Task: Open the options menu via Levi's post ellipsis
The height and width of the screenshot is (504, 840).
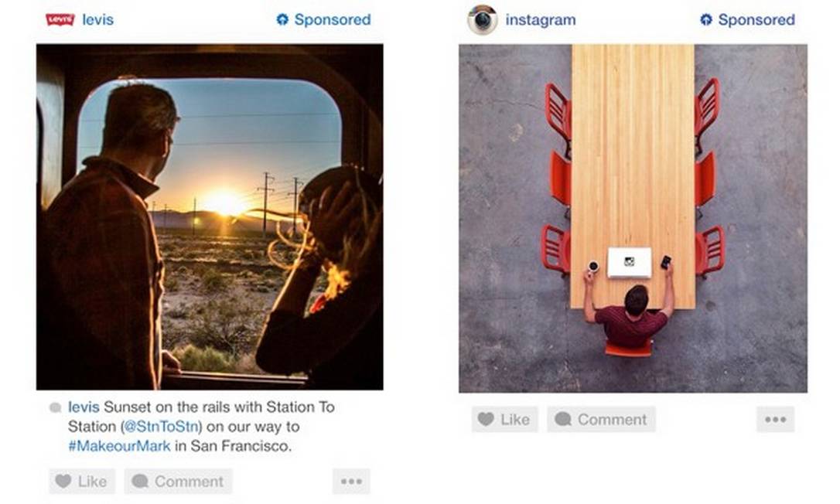Action: 351,481
